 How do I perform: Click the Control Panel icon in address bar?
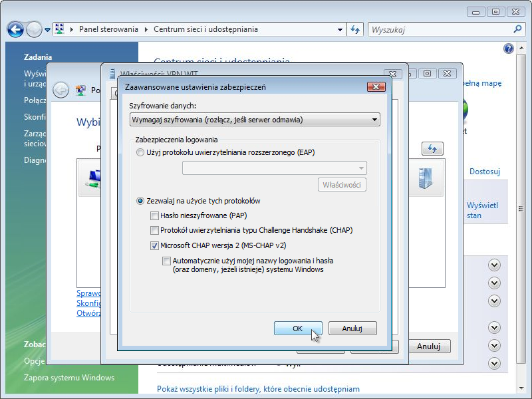coord(59,29)
